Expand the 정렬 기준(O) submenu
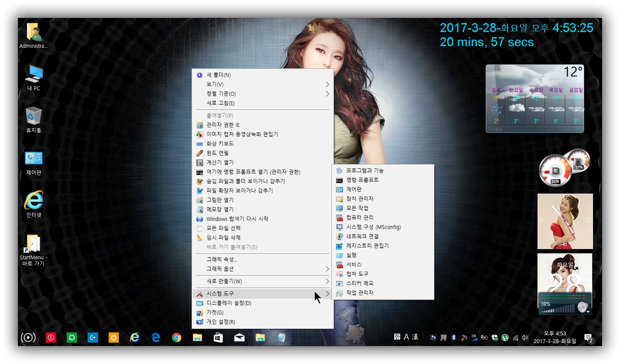This screenshot has width=620, height=364. point(263,94)
